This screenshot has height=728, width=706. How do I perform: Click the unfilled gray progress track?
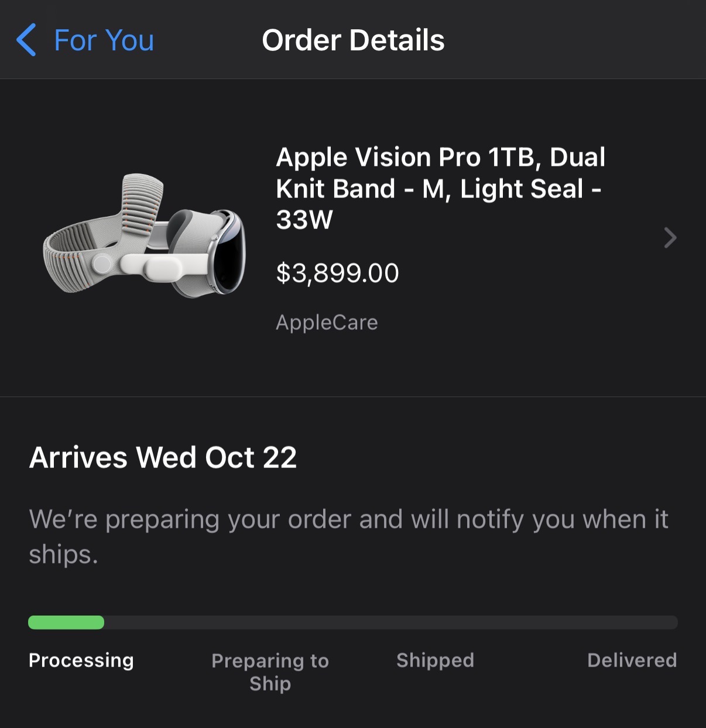(390, 622)
